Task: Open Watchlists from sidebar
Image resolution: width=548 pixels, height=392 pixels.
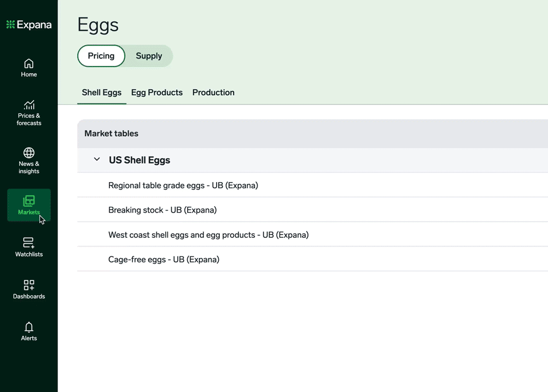Action: point(28,247)
